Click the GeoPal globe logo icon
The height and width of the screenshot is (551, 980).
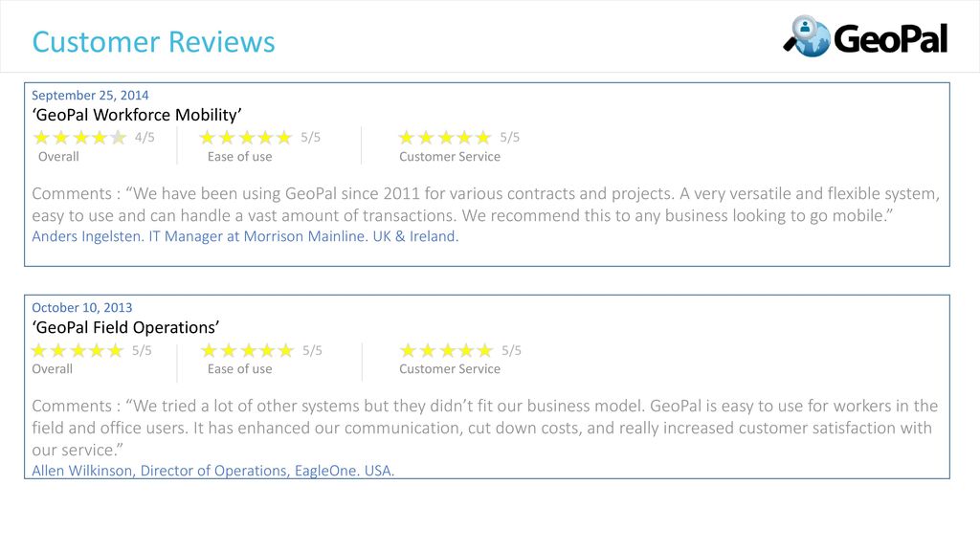pos(807,36)
